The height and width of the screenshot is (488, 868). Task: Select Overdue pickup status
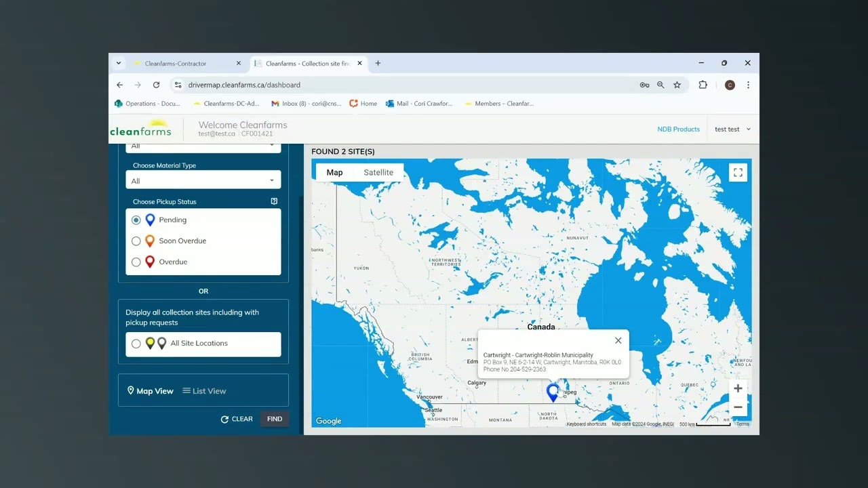[x=136, y=262]
